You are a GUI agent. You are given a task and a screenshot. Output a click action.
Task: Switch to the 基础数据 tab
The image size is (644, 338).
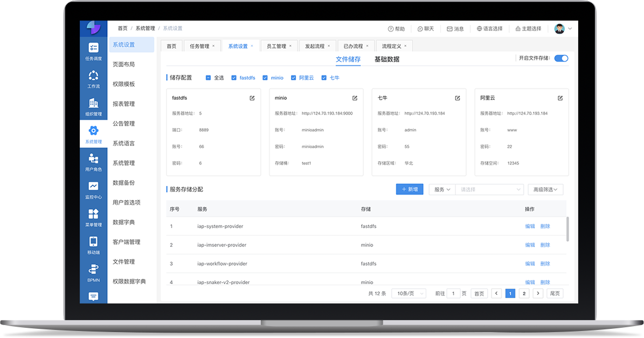click(x=386, y=59)
